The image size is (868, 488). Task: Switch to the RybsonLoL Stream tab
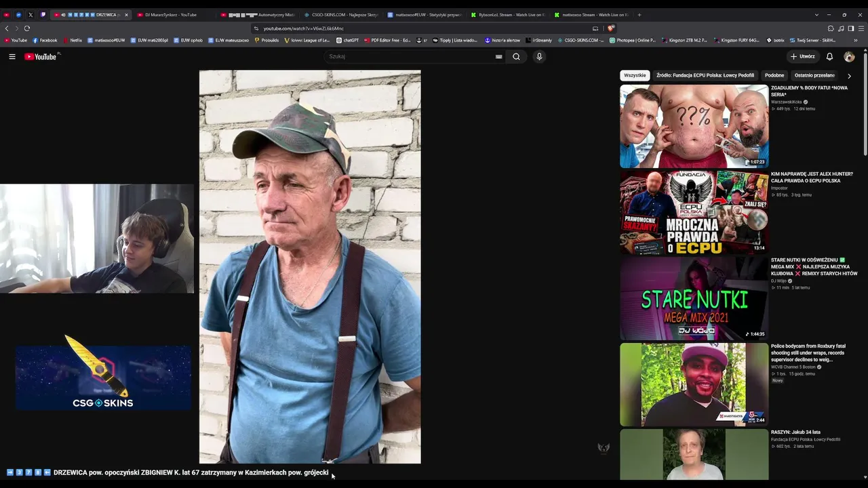coord(507,15)
